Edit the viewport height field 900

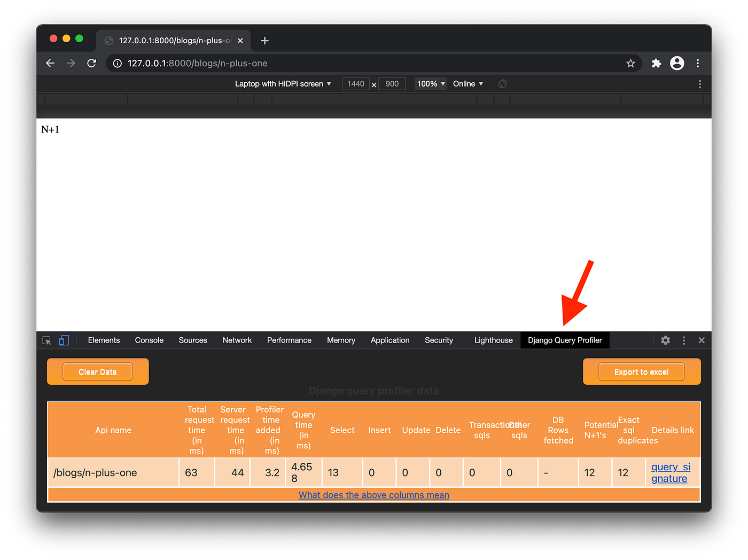pos(392,84)
